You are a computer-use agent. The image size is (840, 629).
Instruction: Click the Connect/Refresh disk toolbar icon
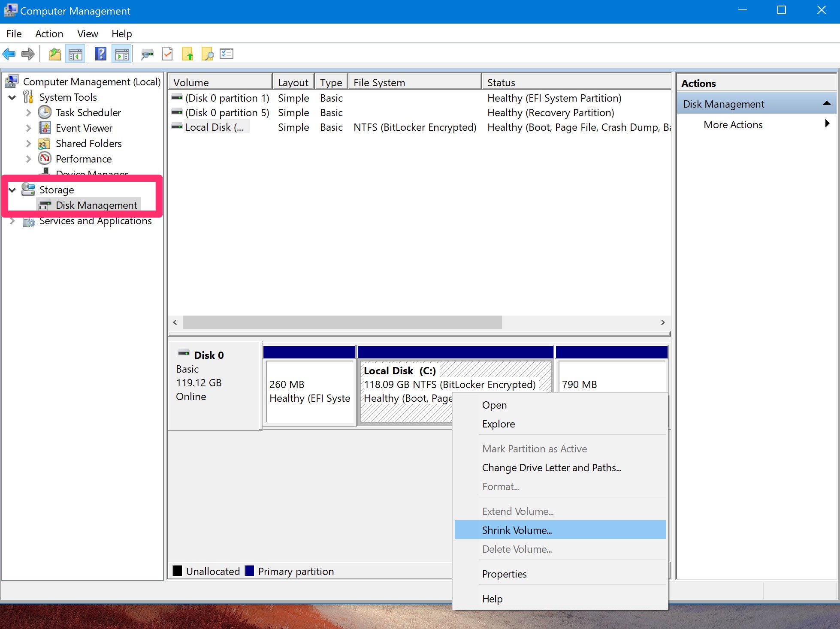tap(147, 54)
